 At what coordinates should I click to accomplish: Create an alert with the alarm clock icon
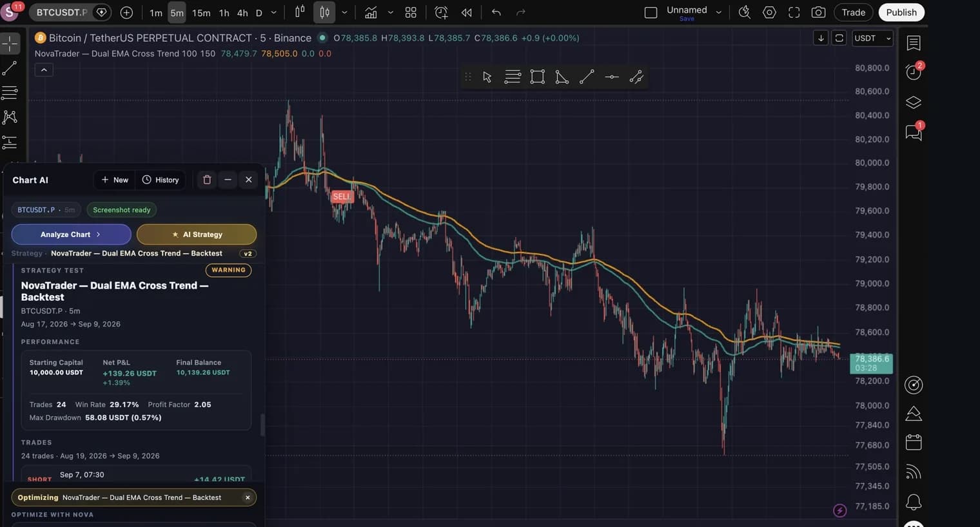point(441,12)
